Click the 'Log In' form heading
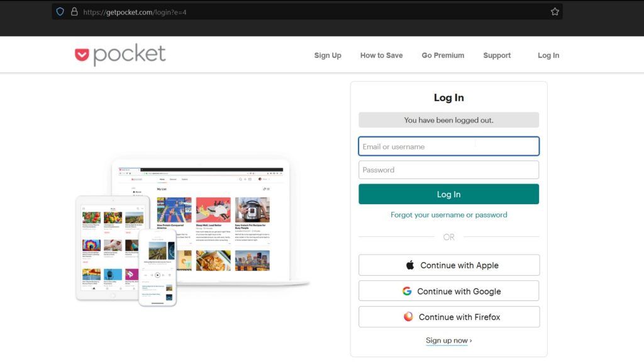 point(449,97)
